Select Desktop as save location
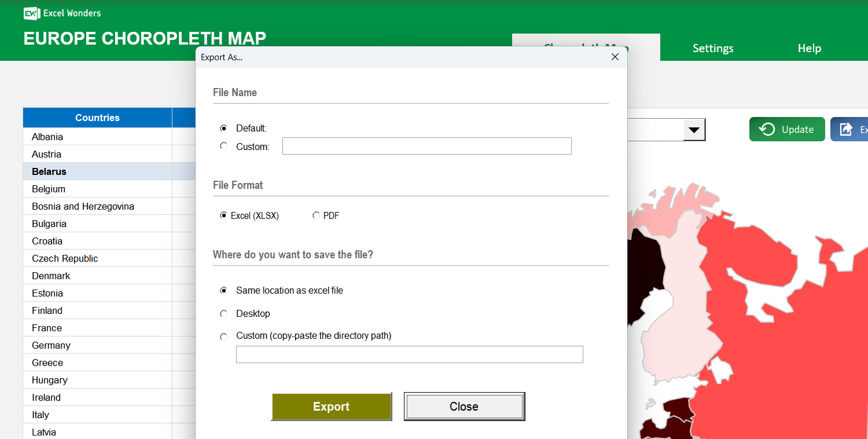The height and width of the screenshot is (439, 868). (x=223, y=313)
